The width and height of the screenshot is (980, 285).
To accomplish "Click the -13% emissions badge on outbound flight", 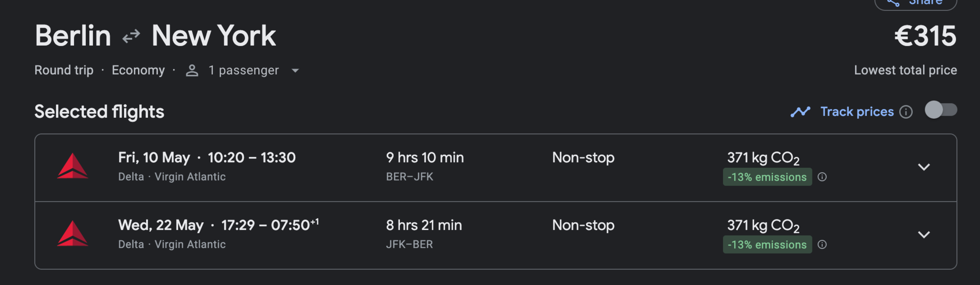I will click(767, 177).
